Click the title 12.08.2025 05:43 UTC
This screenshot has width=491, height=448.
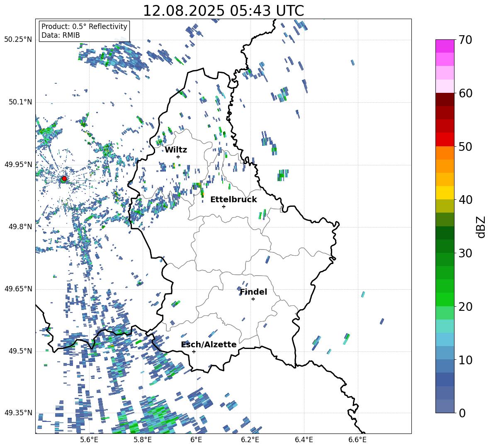point(224,11)
